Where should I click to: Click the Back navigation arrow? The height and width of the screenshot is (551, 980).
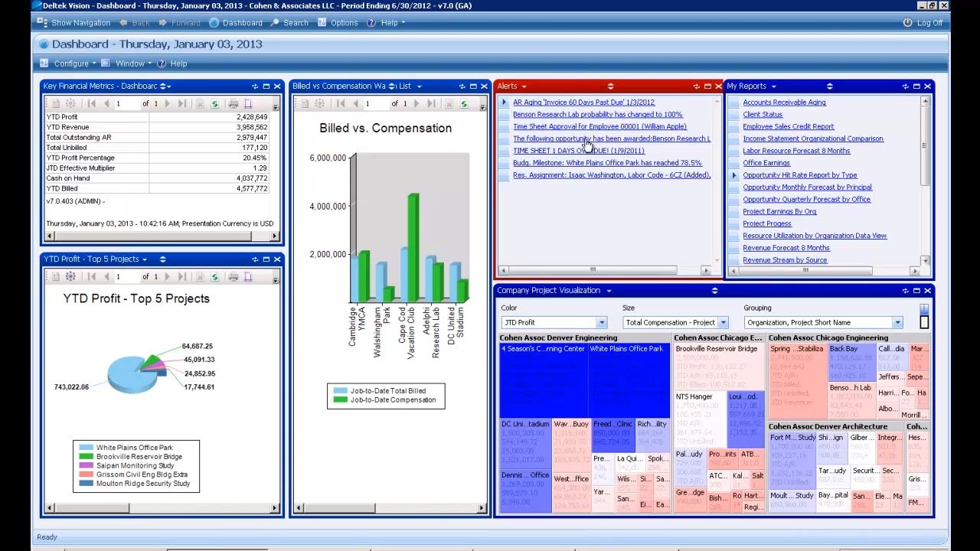125,22
